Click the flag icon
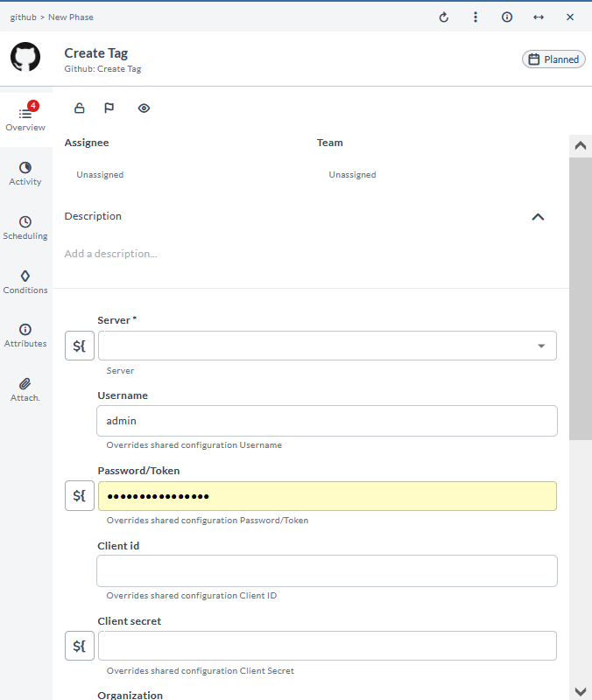The height and width of the screenshot is (700, 592). [x=109, y=108]
